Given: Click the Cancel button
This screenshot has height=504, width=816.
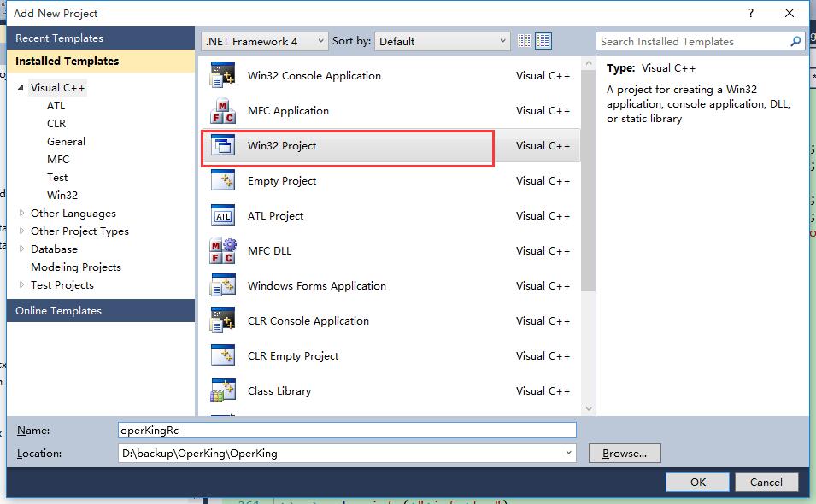Looking at the screenshot, I should pyautogui.click(x=766, y=482).
